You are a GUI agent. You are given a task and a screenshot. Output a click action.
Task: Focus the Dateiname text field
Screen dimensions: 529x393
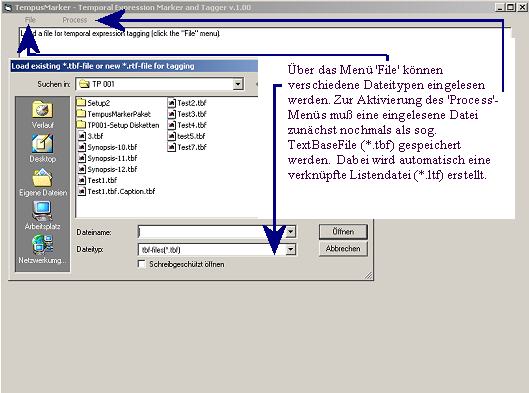point(212,232)
